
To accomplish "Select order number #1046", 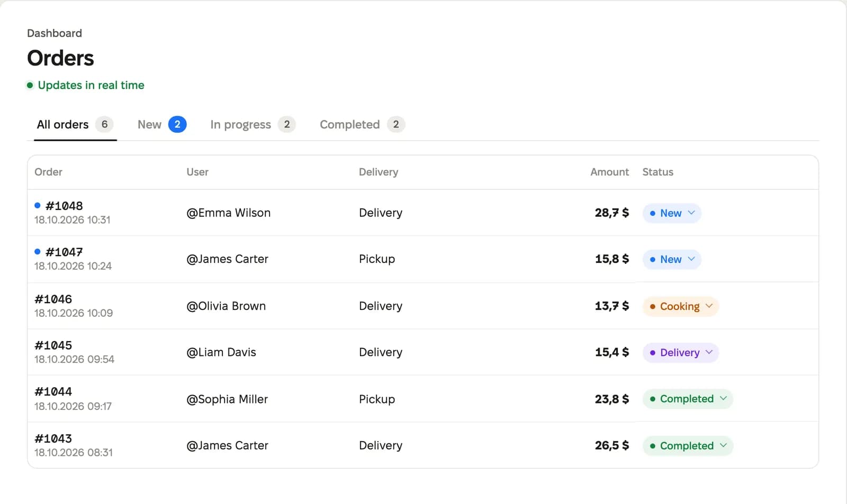I will coord(53,299).
